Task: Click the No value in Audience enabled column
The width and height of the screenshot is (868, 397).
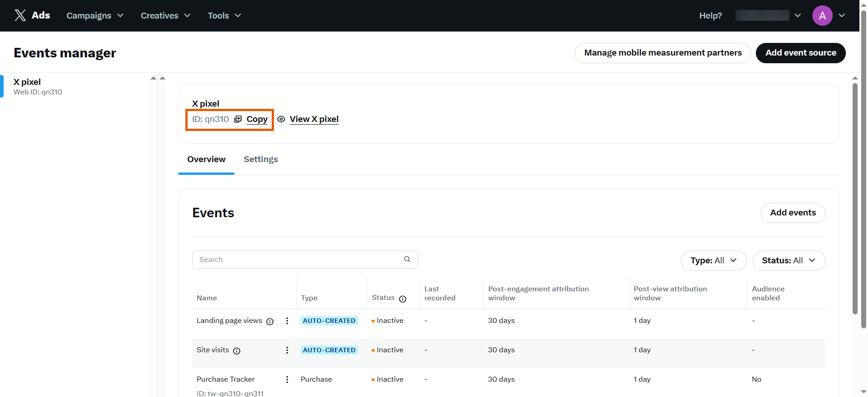Action: [x=756, y=379]
